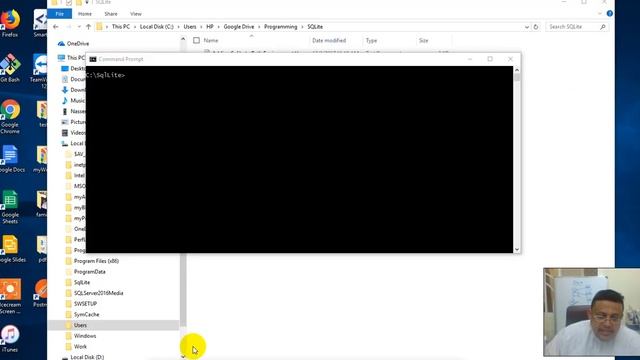Click the Command Prompt scroll-down arrow
The height and width of the screenshot is (360, 640).
point(517,249)
